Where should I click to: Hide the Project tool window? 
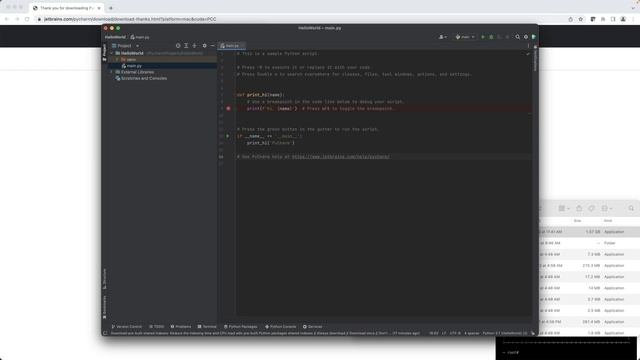pos(212,46)
